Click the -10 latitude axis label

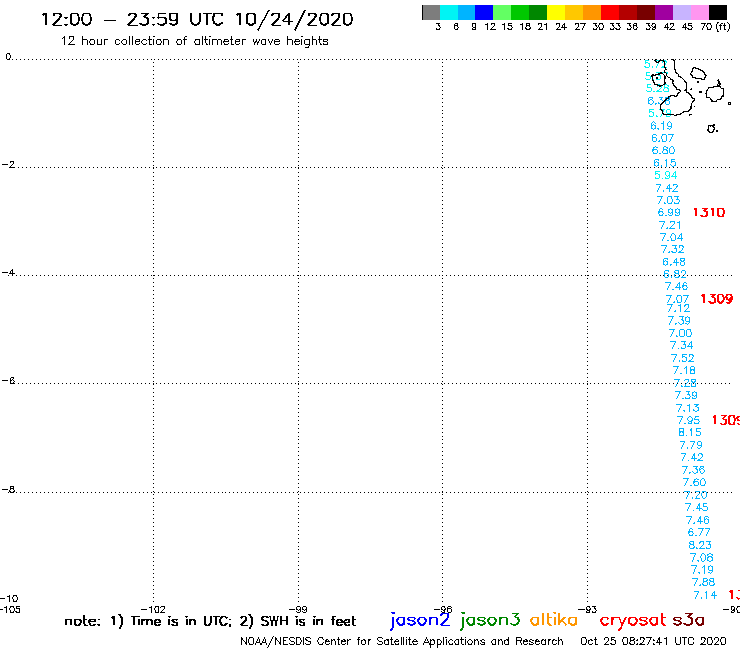click(9, 599)
